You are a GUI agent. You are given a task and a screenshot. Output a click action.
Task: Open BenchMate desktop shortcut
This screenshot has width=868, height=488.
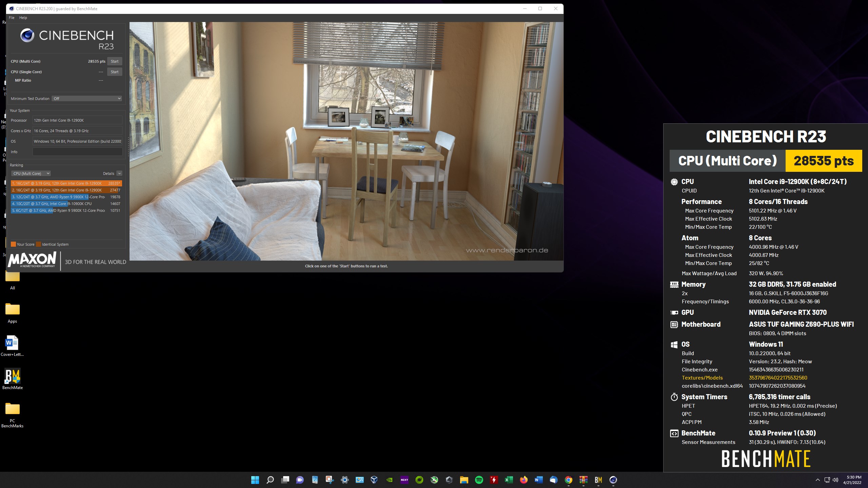pyautogui.click(x=13, y=379)
